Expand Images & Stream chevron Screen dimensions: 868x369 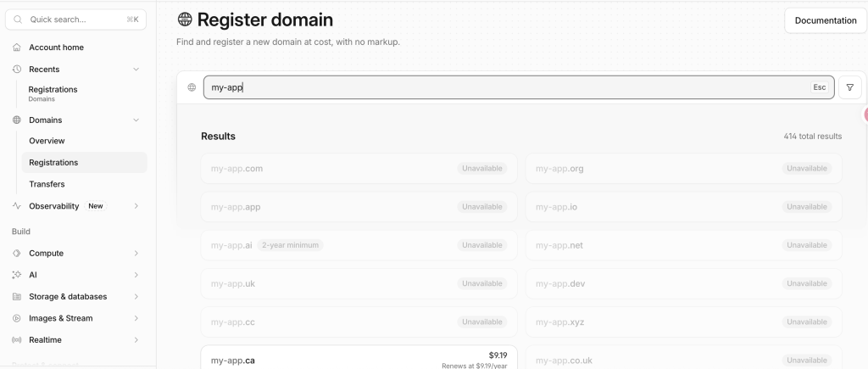tap(136, 318)
